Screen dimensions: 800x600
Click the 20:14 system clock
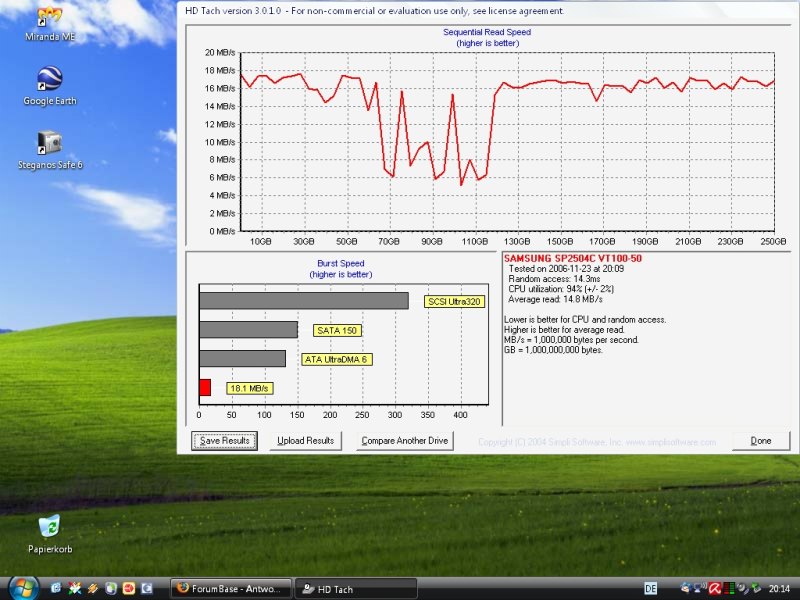point(779,589)
